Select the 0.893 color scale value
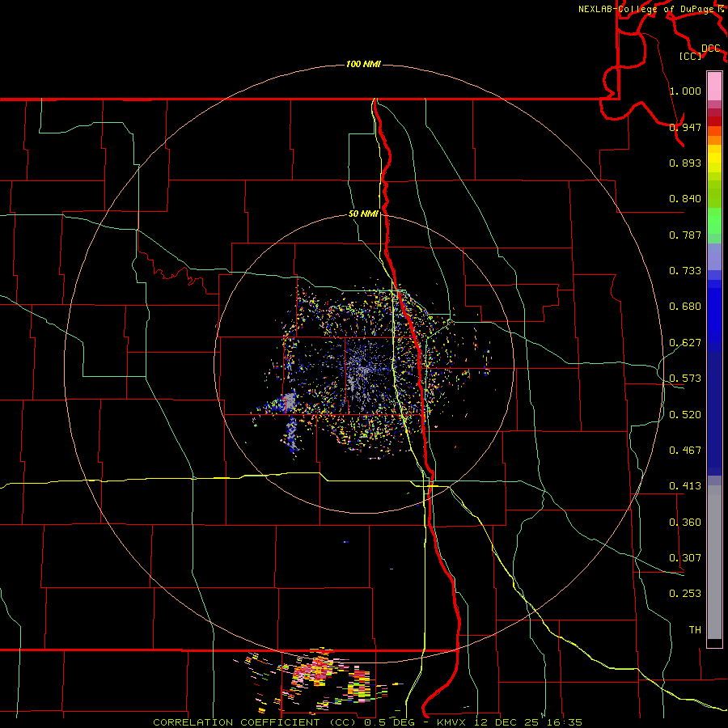Viewport: 728px width, 728px height. pos(685,163)
